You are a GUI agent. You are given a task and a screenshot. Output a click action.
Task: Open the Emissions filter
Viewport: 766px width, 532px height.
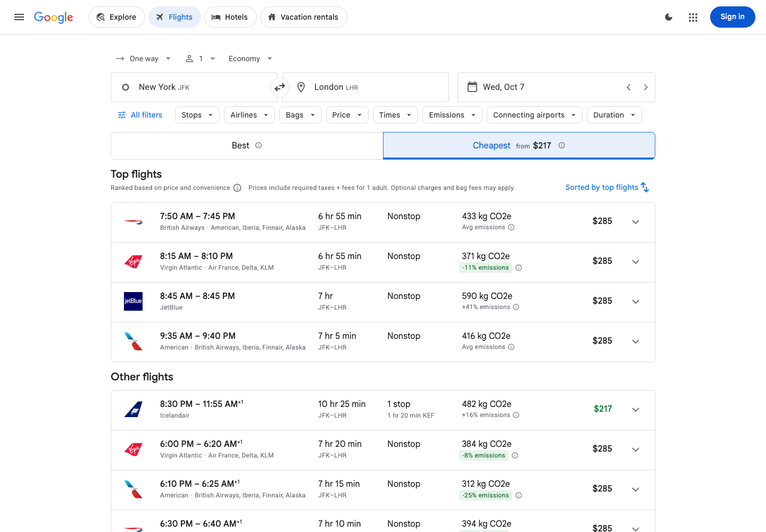[452, 115]
